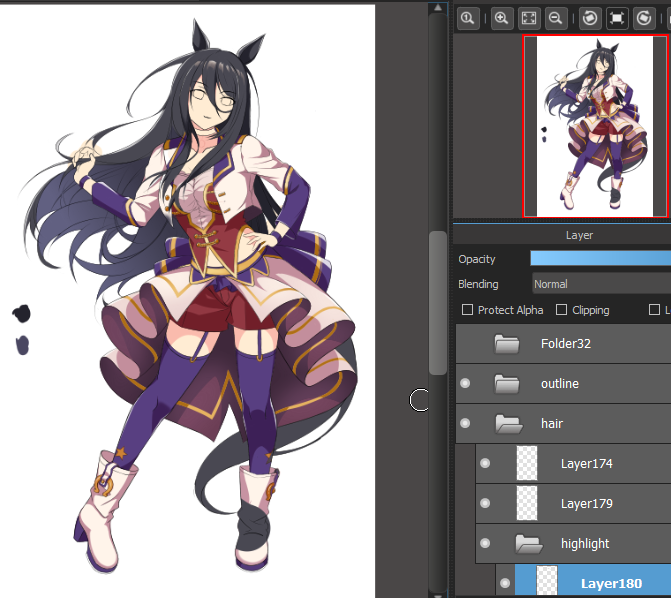This screenshot has height=598, width=671.
Task: Click the zoom to 100% magnifier icon
Action: pyautogui.click(x=468, y=18)
